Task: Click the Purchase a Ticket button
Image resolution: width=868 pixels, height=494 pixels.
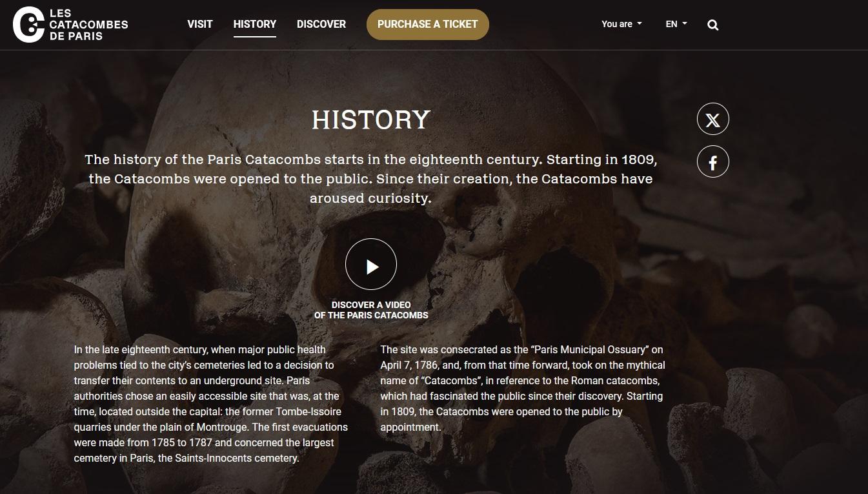Action: point(427,25)
